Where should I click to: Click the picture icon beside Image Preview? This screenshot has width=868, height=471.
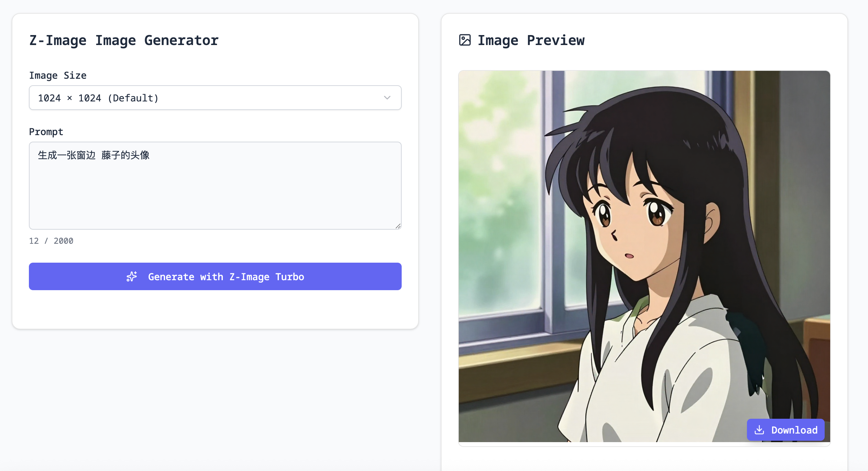point(465,40)
